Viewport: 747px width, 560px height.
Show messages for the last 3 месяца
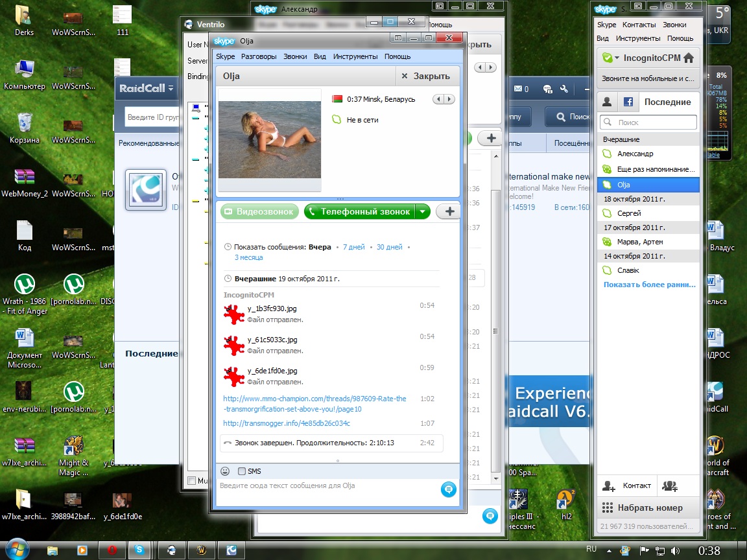coord(248,257)
